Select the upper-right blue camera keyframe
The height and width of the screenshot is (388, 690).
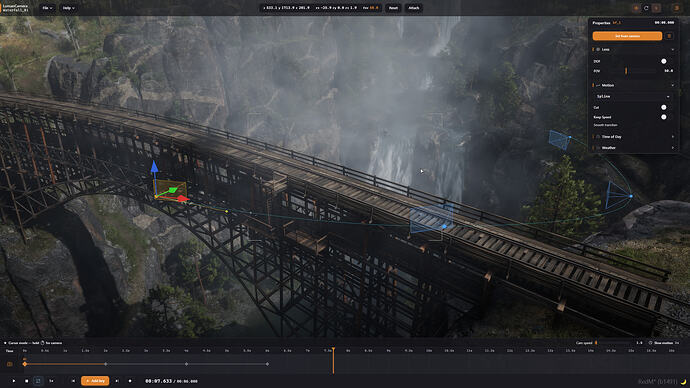[x=559, y=139]
